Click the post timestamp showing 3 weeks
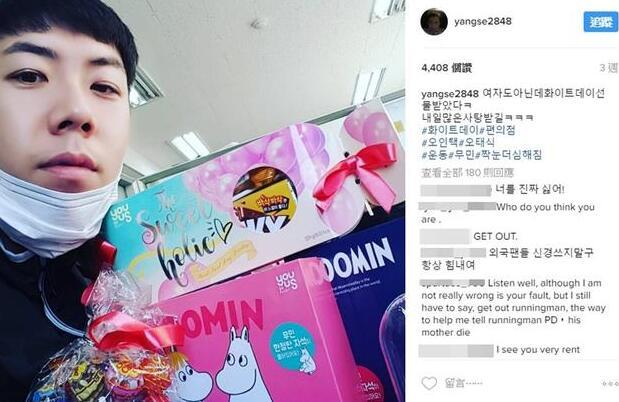 [608, 68]
